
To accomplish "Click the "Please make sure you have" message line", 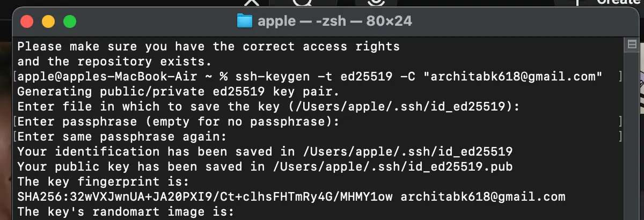I will coord(209,47).
